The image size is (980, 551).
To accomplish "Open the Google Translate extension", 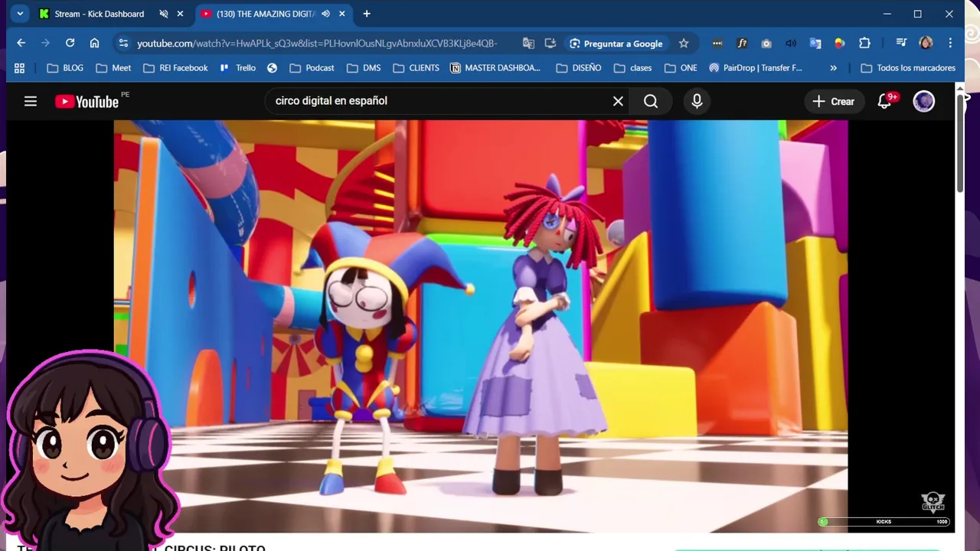I will pos(815,44).
